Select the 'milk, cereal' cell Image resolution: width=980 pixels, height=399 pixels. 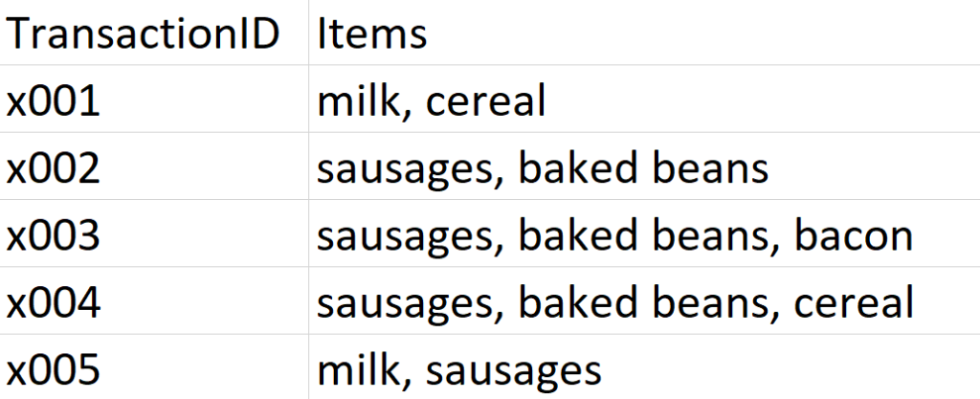(x=644, y=99)
